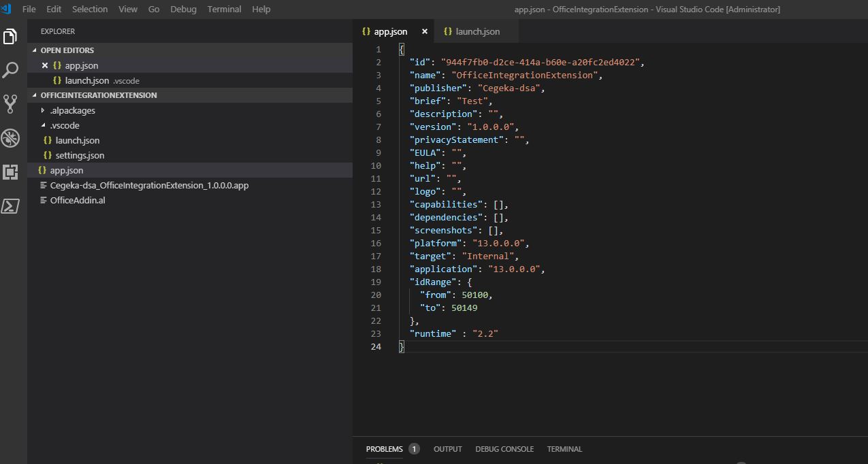Select the Search icon in activity bar
This screenshot has width=868, height=464.
click(10, 70)
